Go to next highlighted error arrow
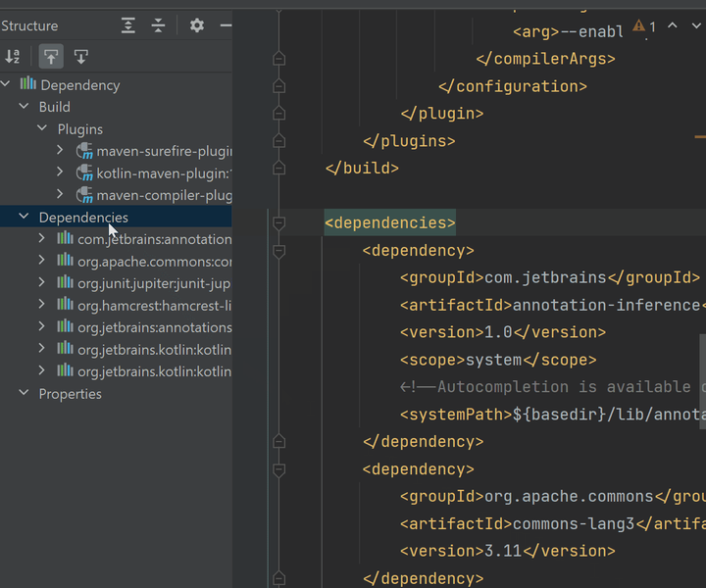 696,25
